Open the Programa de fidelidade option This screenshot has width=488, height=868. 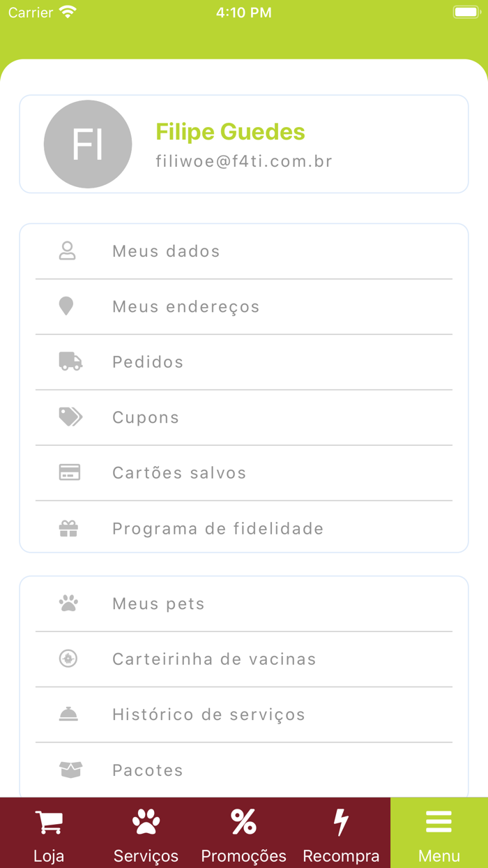point(218,528)
